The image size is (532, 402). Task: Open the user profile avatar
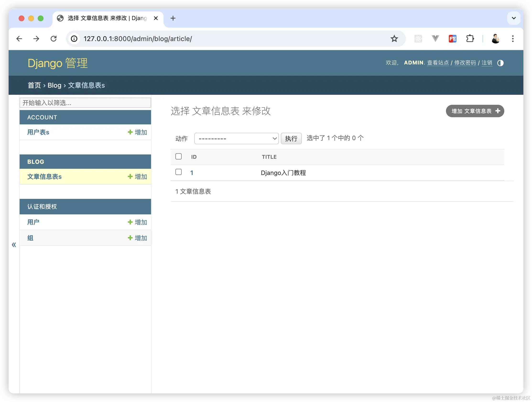495,39
